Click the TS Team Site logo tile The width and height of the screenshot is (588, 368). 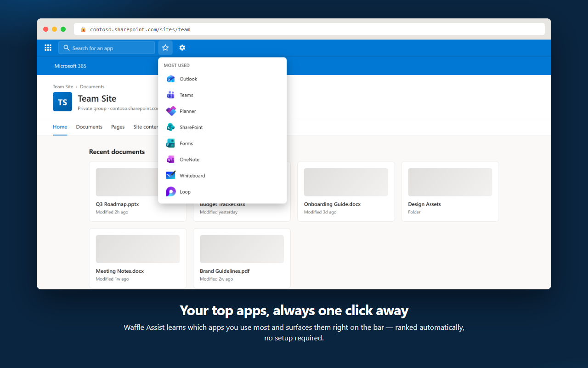tap(62, 102)
